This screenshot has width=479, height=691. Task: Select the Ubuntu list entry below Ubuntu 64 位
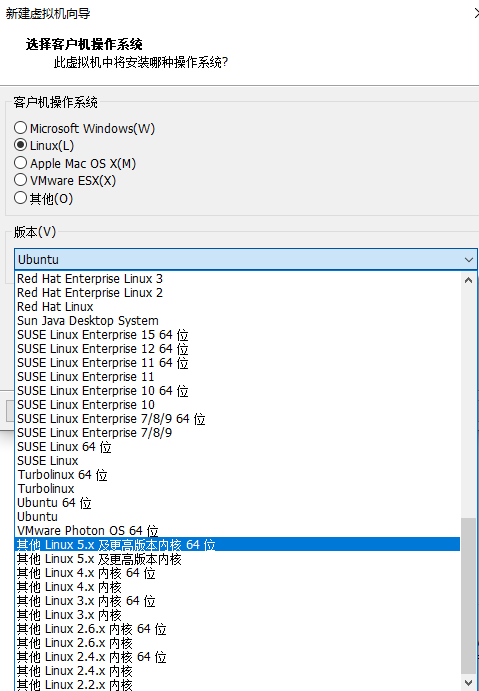pyautogui.click(x=237, y=516)
